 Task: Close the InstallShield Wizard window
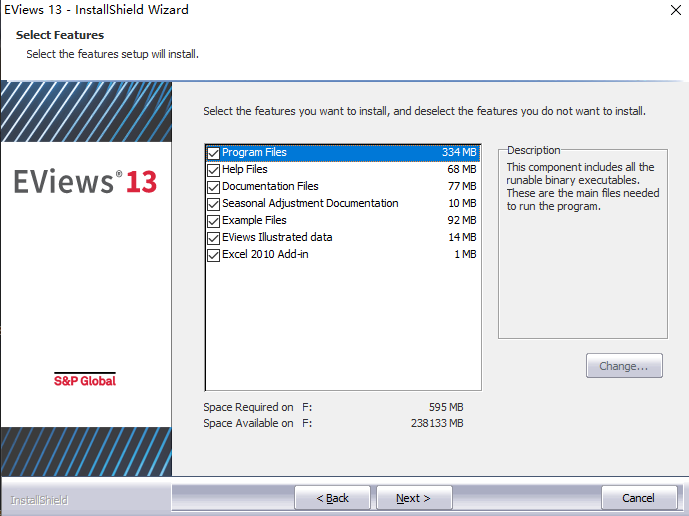click(676, 10)
